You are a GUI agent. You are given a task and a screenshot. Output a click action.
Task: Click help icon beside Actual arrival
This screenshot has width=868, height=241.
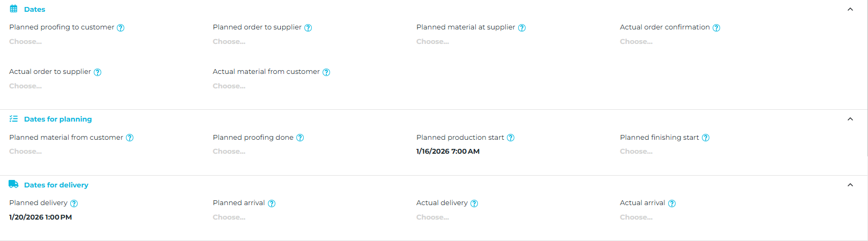coord(672,204)
